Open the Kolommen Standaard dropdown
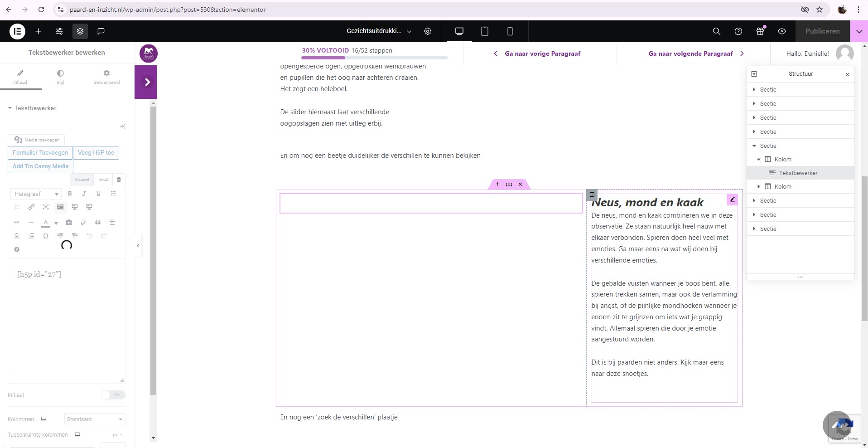Screen dimensions: 868x448 (x=95, y=419)
